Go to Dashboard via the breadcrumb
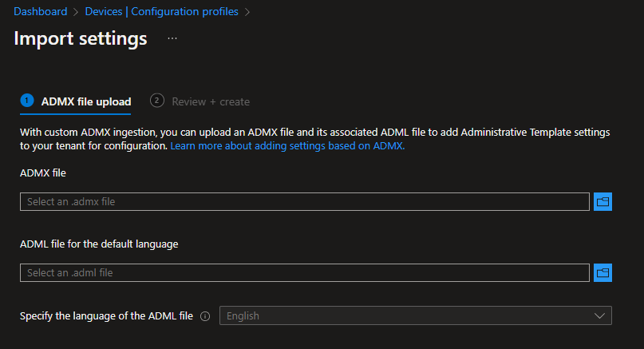Screen dimensions: 644x349 point(40,12)
